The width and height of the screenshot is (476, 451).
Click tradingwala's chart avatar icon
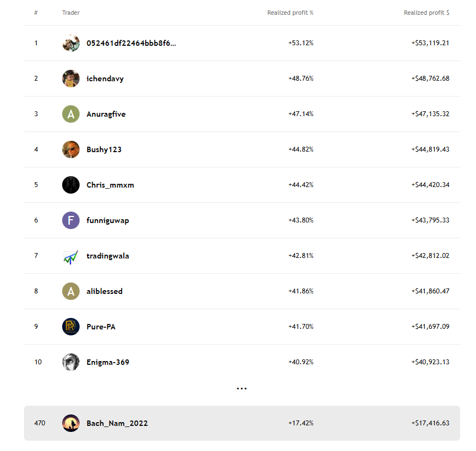71,256
